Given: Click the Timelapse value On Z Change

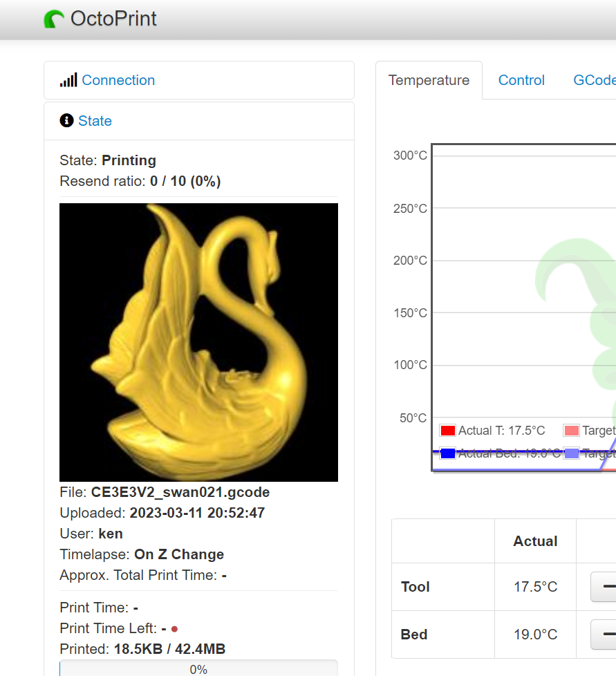Looking at the screenshot, I should click(179, 554).
